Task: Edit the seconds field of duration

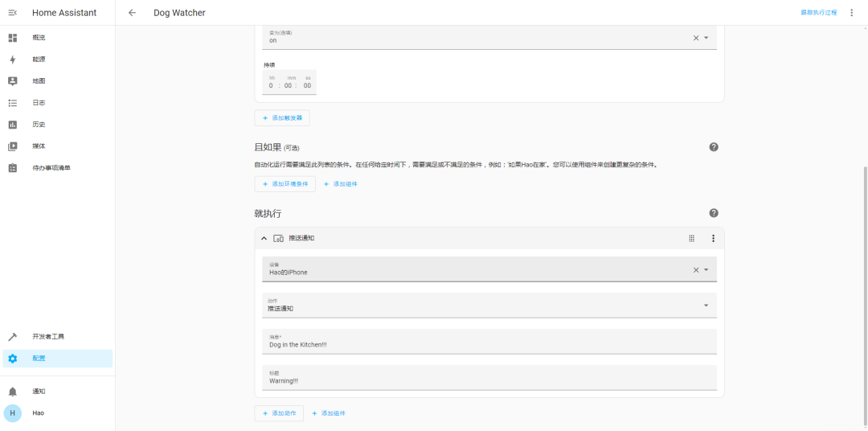Action: pyautogui.click(x=307, y=85)
